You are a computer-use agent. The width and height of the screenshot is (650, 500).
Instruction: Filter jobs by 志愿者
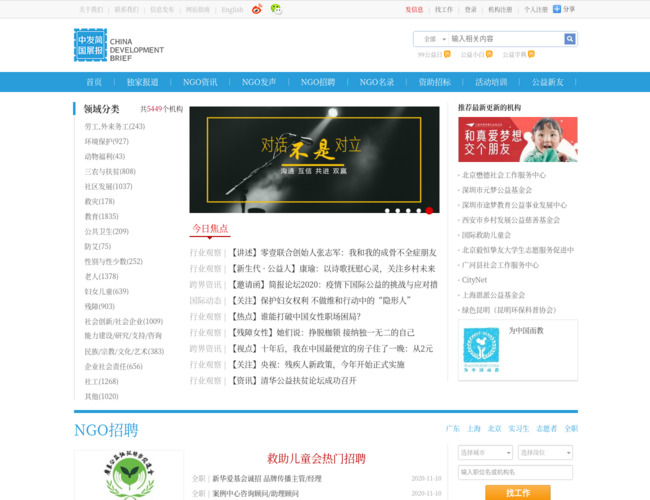tap(546, 429)
